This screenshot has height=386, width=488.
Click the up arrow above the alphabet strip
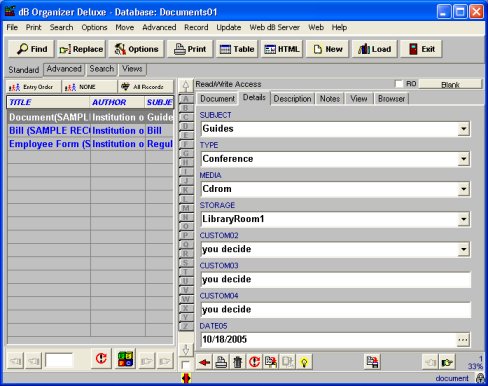tap(186, 86)
